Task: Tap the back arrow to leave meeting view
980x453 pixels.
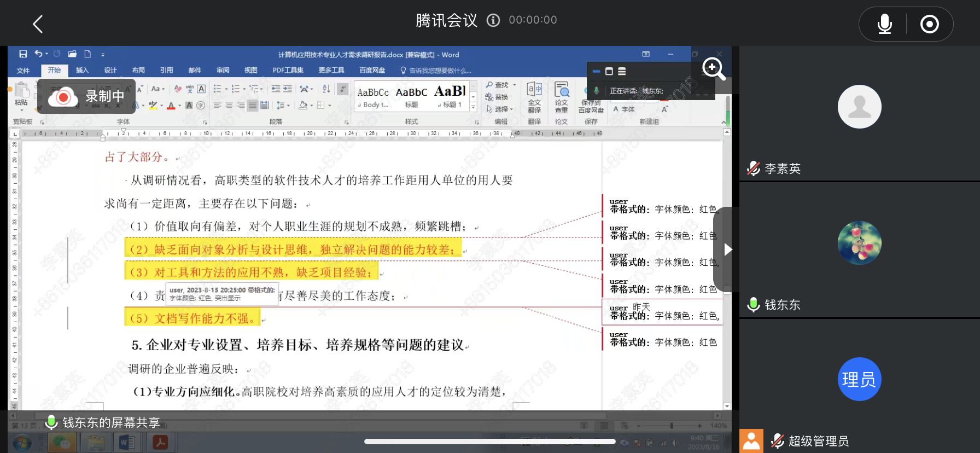Action: click(38, 24)
